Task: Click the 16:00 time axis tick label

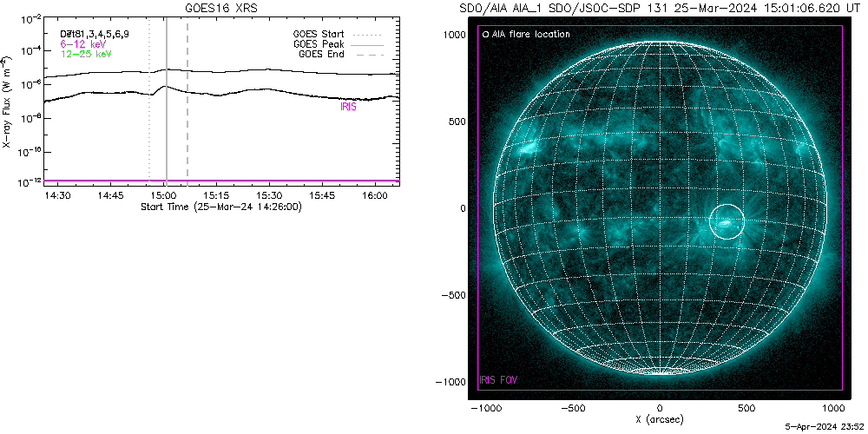Action: click(375, 196)
